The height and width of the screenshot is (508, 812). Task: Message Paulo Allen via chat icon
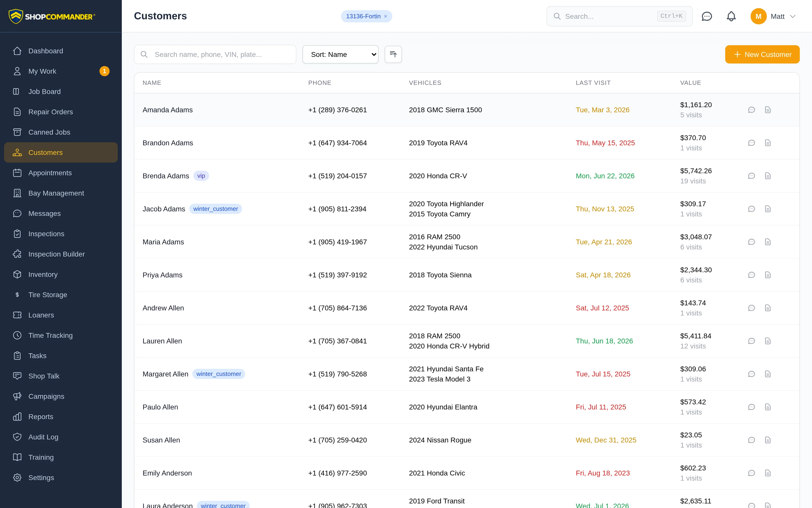tap(752, 407)
